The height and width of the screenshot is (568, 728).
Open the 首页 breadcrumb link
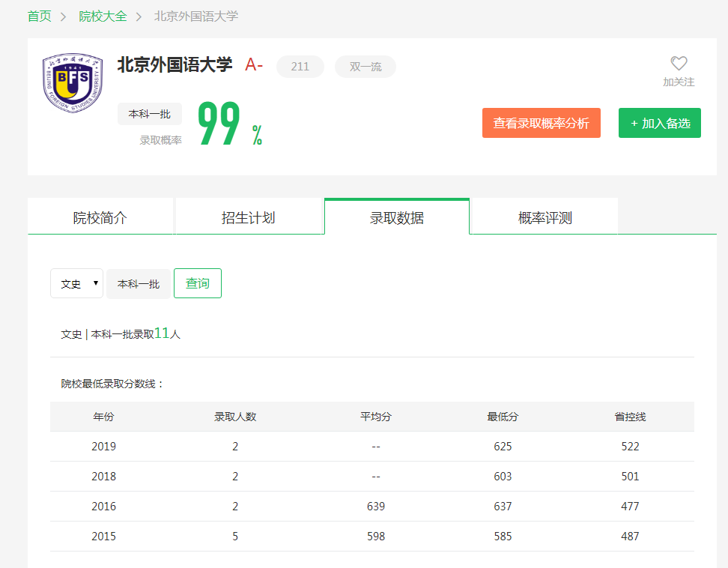[x=40, y=16]
